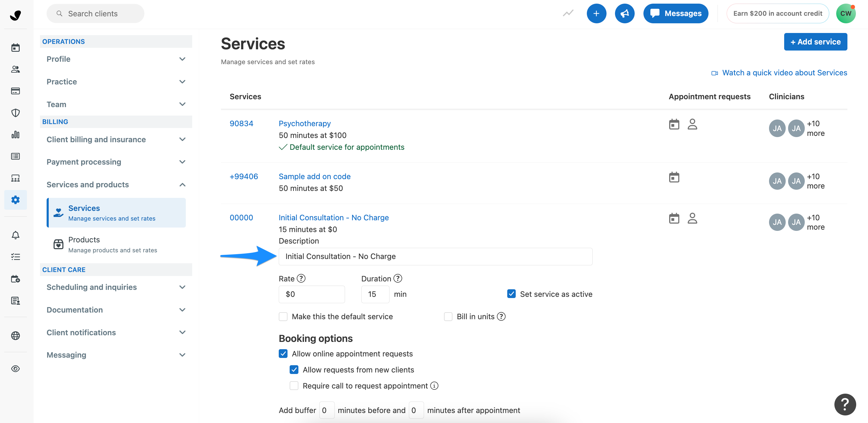Click the SimplePractice logo icon
Viewport: 868px width, 423px height.
point(15,15)
